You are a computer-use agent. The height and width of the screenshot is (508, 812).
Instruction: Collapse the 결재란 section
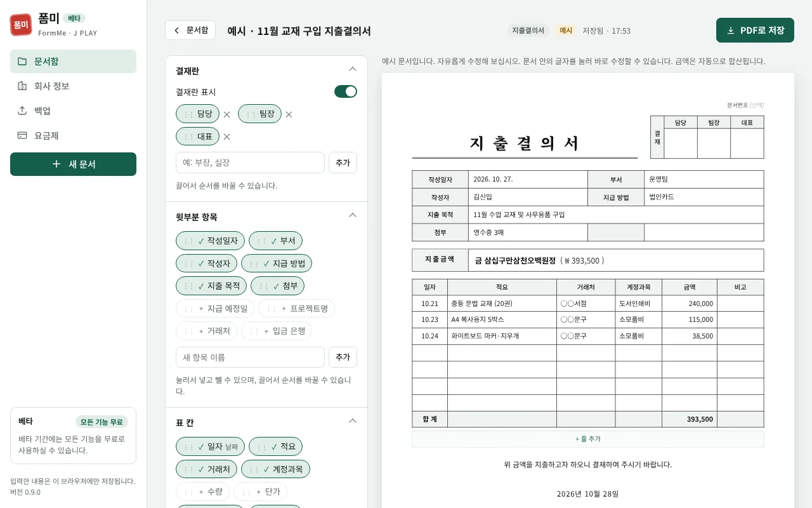[353, 69]
